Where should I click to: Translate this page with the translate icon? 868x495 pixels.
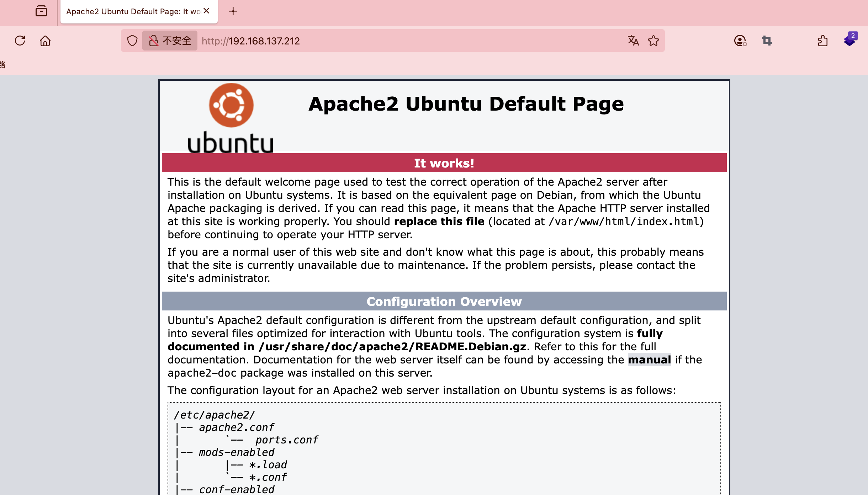click(x=633, y=41)
